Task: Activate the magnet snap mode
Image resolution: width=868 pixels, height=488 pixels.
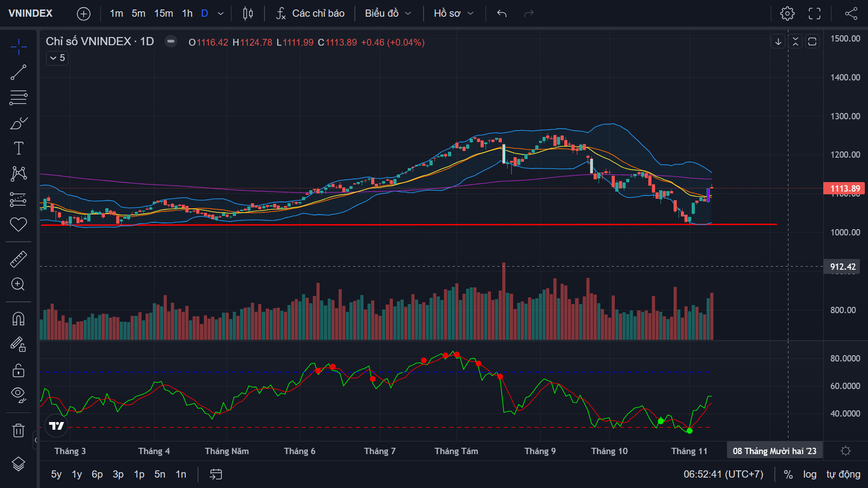Action: [x=18, y=319]
